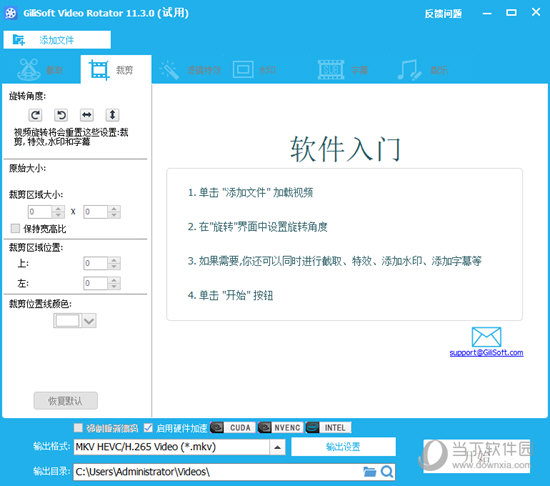Open the support@GiliSoft.com email link

coord(486,353)
